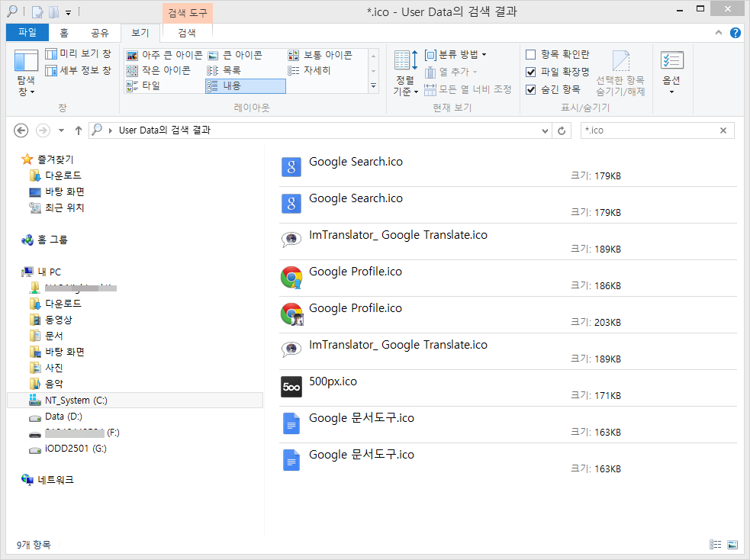Open the blue Help question mark icon
Screen dimensions: 750x560
coord(736,33)
